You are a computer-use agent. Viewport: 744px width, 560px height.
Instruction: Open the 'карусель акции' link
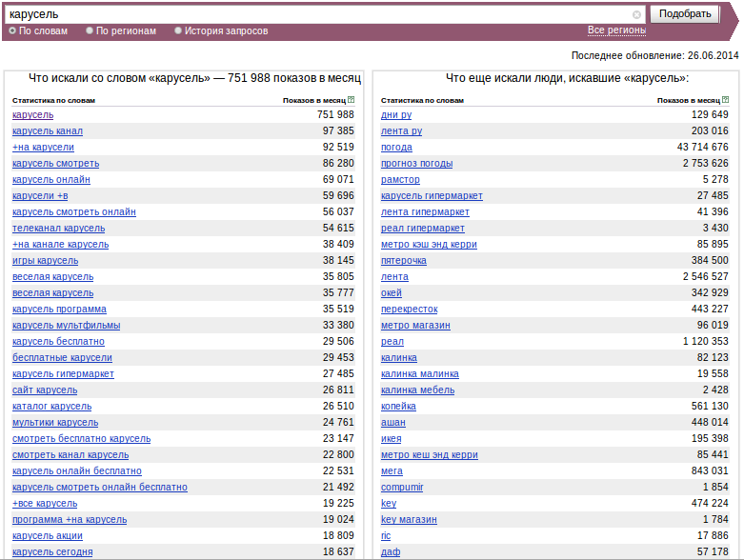pyautogui.click(x=48, y=535)
